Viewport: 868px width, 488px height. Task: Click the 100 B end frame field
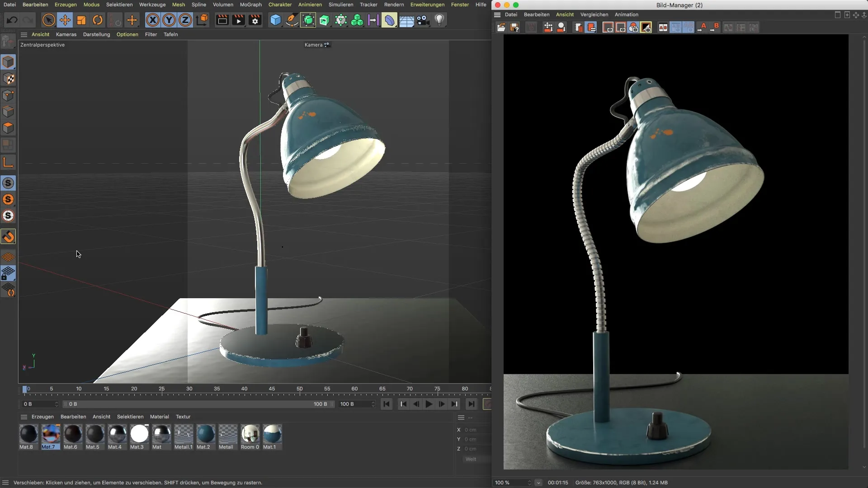pos(357,404)
